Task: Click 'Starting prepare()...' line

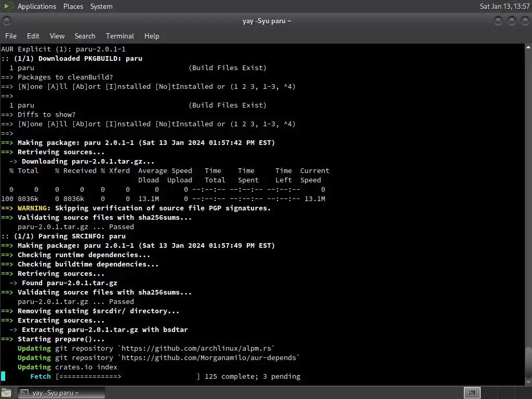Action: [x=61, y=339]
